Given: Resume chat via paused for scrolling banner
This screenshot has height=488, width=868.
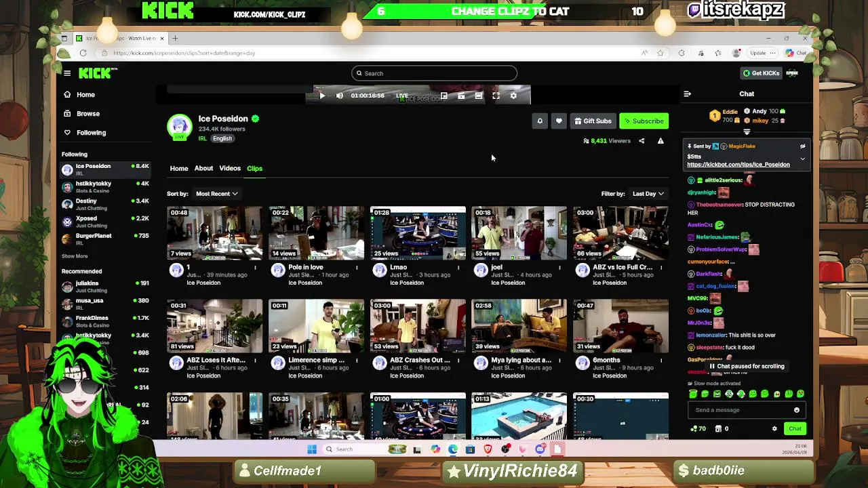Looking at the screenshot, I should tap(747, 367).
